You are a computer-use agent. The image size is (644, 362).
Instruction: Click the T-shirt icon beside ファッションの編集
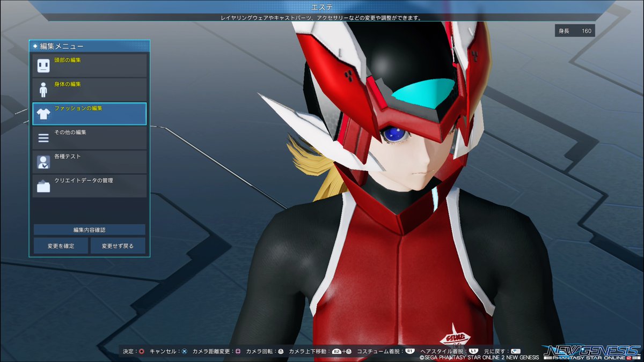click(x=43, y=114)
